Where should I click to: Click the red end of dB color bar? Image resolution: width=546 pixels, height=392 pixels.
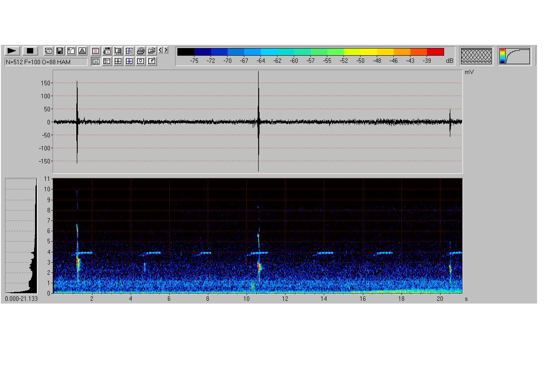pos(435,52)
